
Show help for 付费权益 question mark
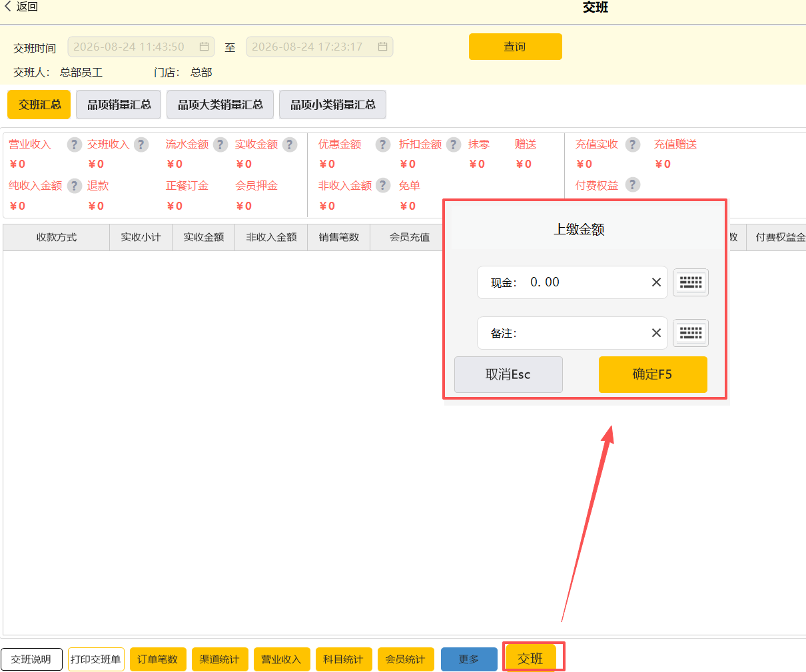tap(633, 185)
